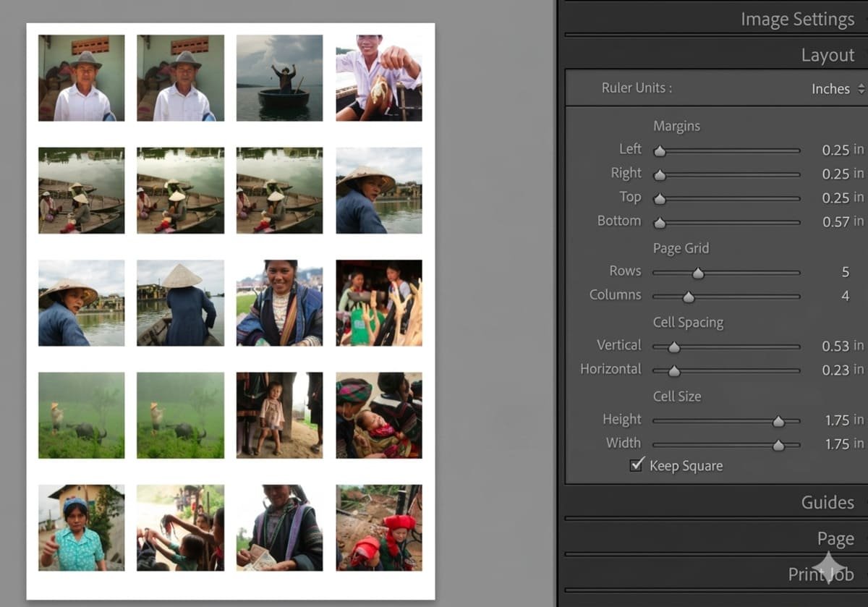Expand the Guides panel
The height and width of the screenshot is (607, 868).
click(x=827, y=502)
